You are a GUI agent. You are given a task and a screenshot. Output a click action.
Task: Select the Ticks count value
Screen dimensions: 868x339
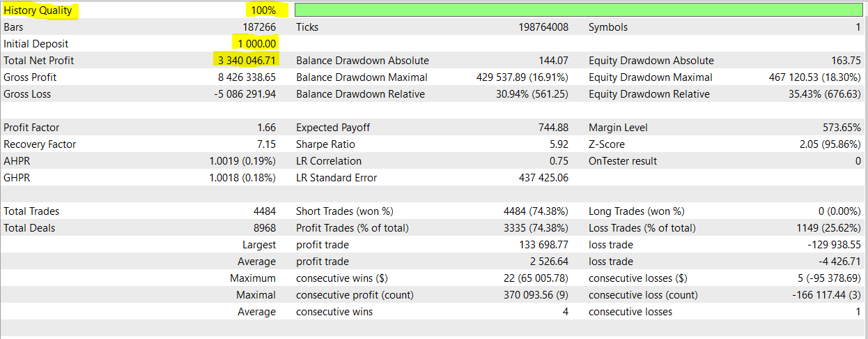coord(538,27)
